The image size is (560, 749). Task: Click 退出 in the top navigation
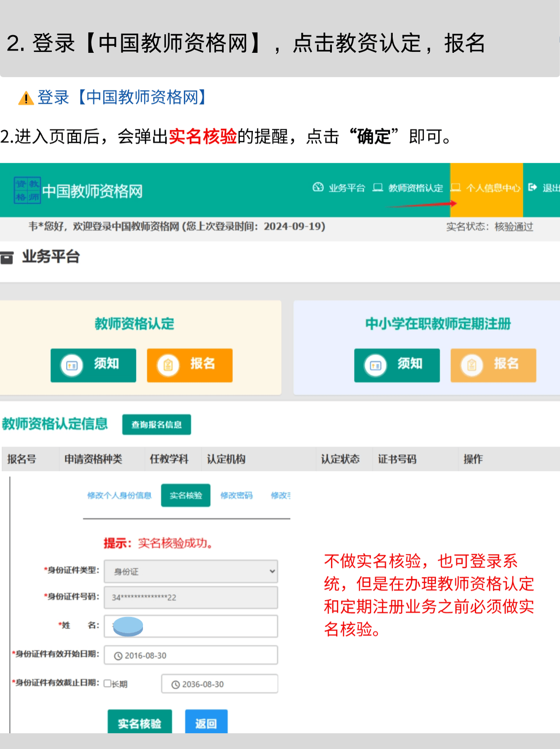pos(544,188)
